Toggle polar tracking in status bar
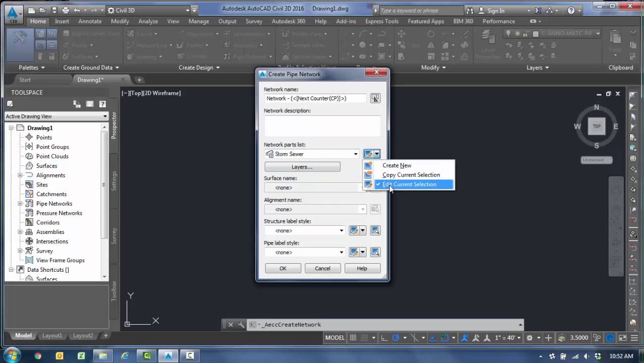This screenshot has width=644, height=363. (x=396, y=338)
